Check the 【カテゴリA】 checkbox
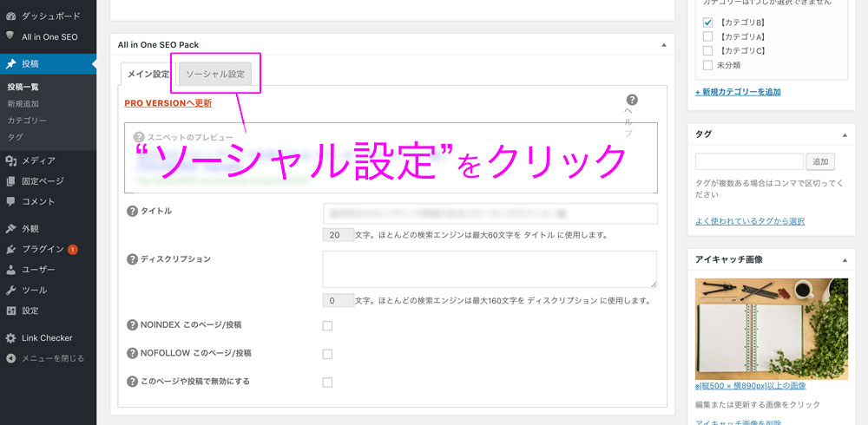The image size is (868, 425). [707, 36]
